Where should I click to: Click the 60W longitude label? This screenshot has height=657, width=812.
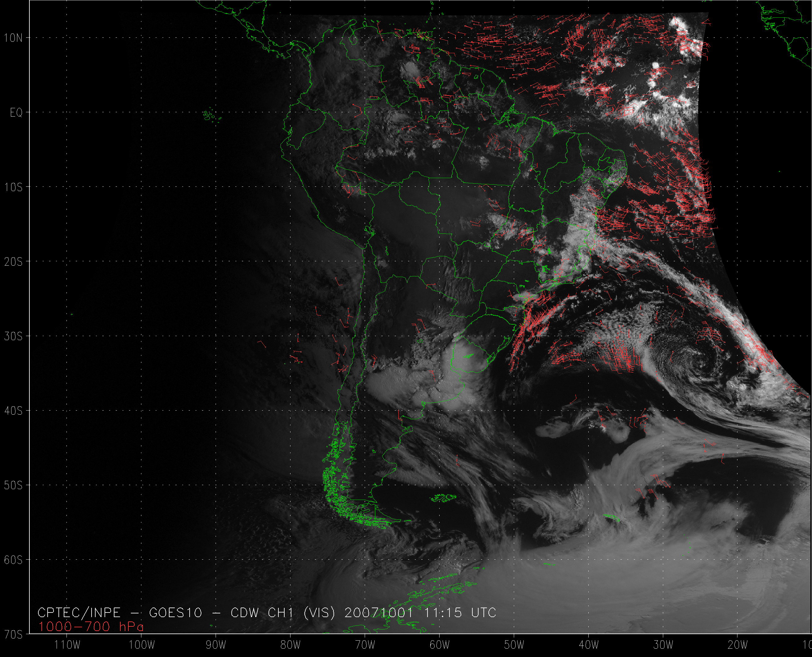440,645
